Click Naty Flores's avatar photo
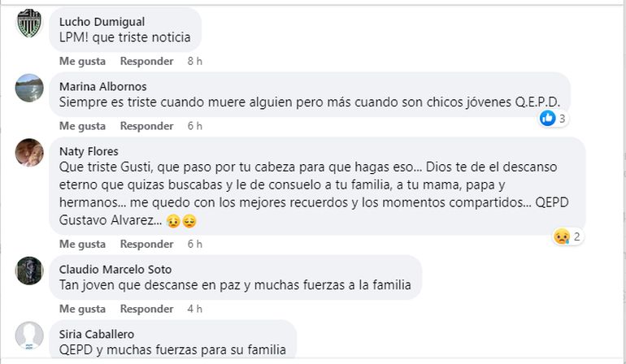This screenshot has height=364, width=626. point(30,152)
